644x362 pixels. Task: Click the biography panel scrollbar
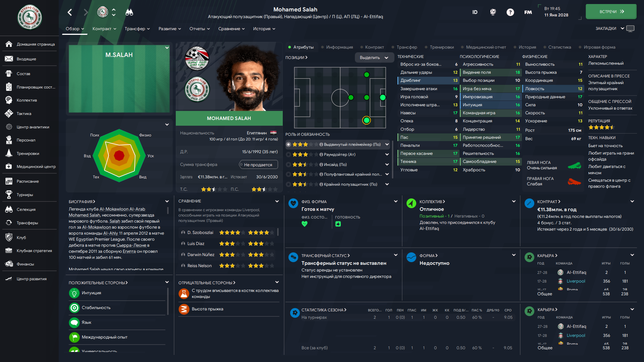168,210
